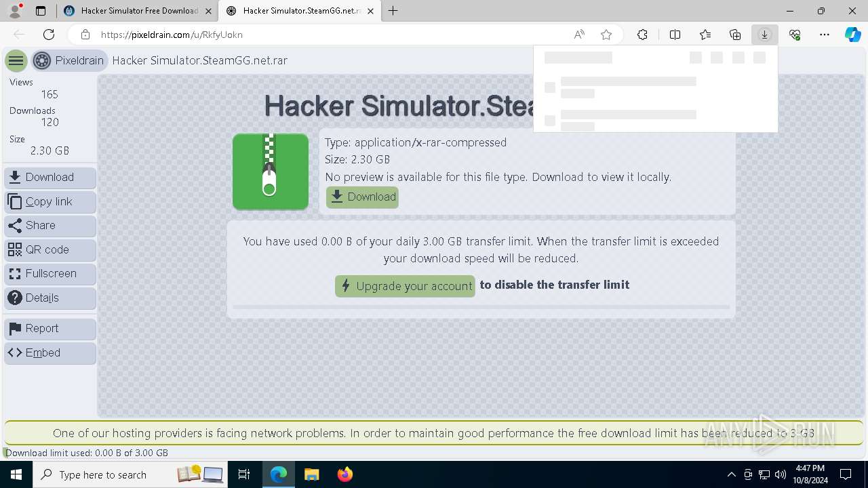This screenshot has height=488, width=868.
Task: Go to the Pixeldrain home logo
Action: click(x=68, y=61)
